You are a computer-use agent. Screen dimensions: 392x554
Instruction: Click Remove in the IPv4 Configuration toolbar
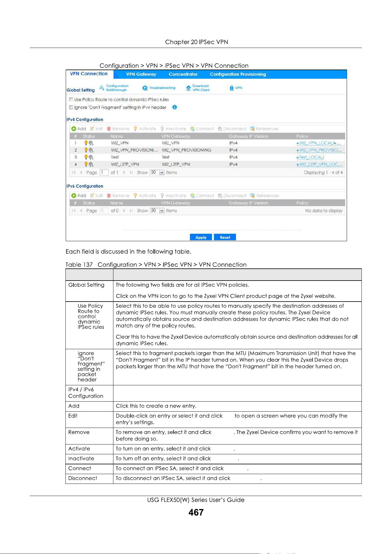[118, 129]
